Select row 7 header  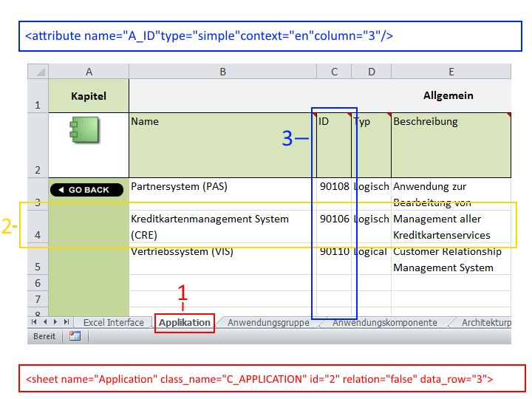[38, 299]
